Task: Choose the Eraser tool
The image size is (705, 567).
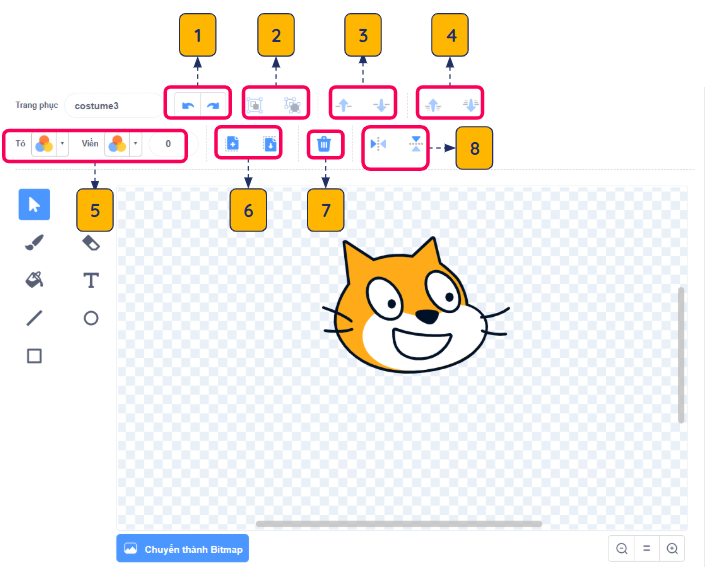Action: pos(91,242)
